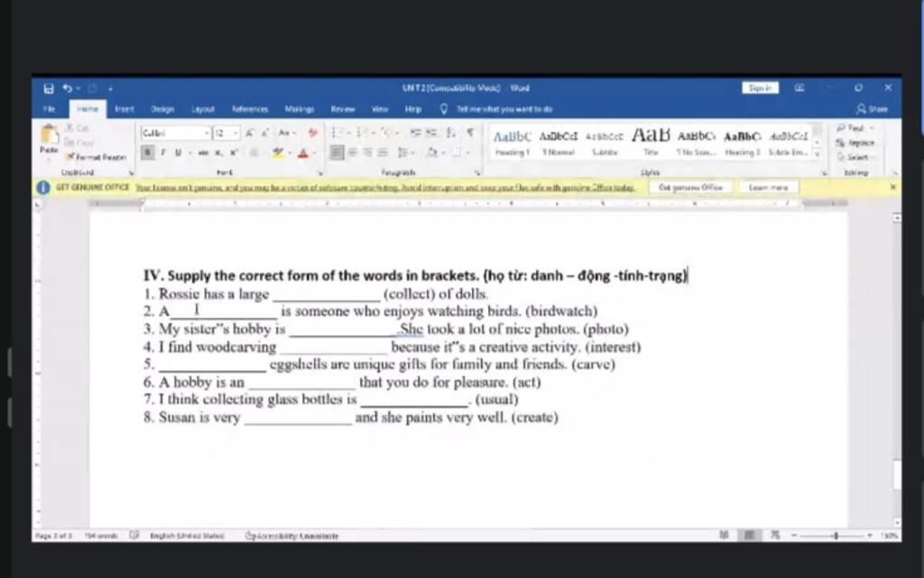Switch to the Mailings tab
The width and height of the screenshot is (924, 578).
[300, 109]
